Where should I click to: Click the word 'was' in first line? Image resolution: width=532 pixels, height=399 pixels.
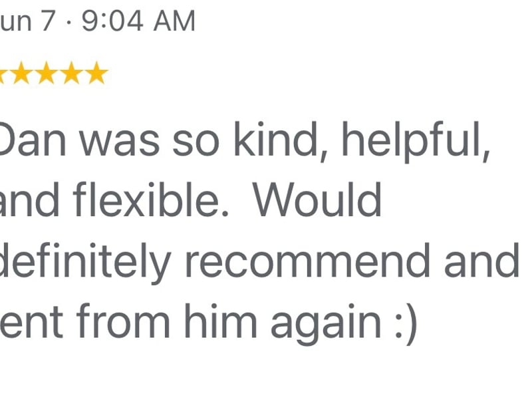[120, 143]
